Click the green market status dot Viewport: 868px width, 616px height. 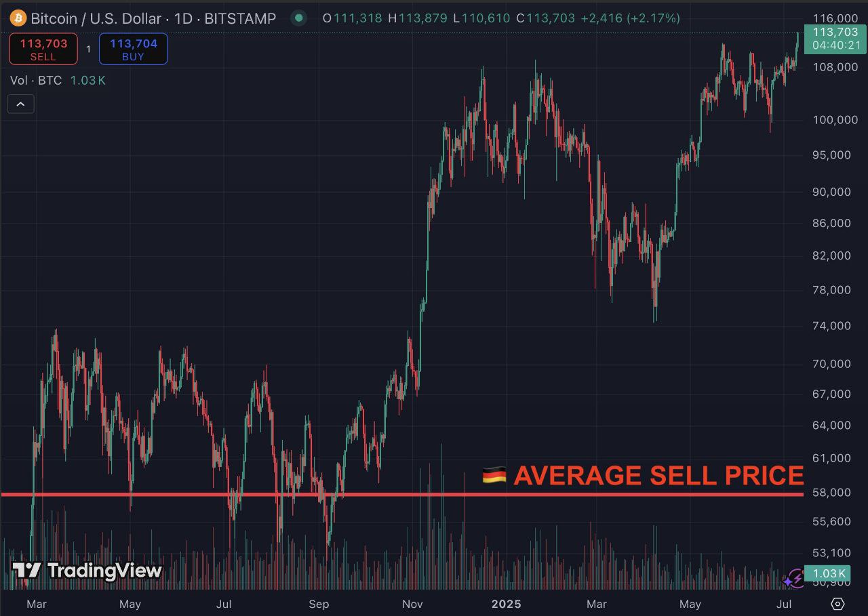point(298,18)
